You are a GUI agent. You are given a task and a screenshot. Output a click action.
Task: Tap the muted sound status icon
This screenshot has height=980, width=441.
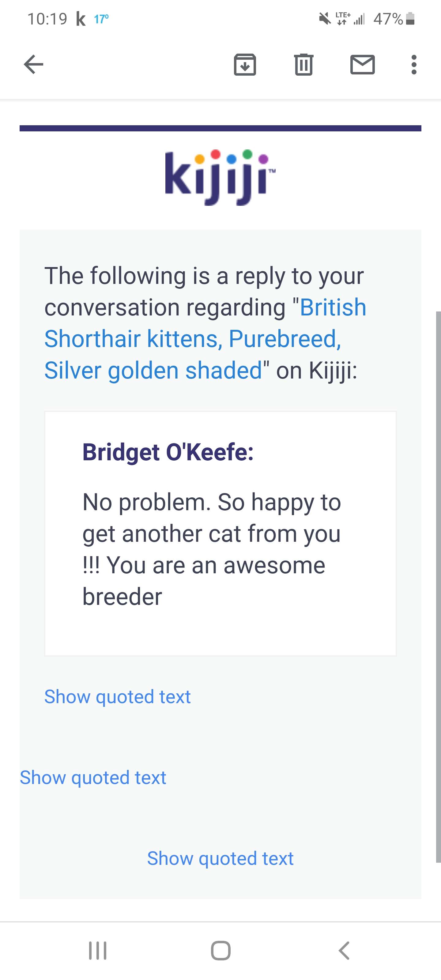click(x=325, y=18)
